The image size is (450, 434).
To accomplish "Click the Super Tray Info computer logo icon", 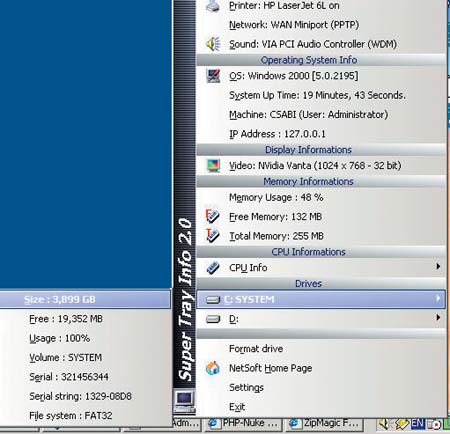I will pos(184,401).
